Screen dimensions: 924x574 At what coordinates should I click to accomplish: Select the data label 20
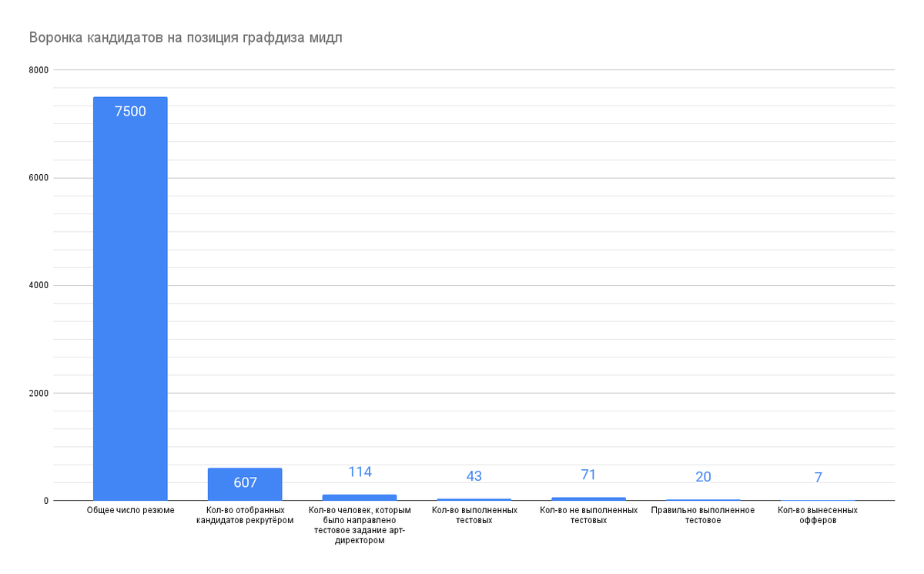click(x=704, y=477)
